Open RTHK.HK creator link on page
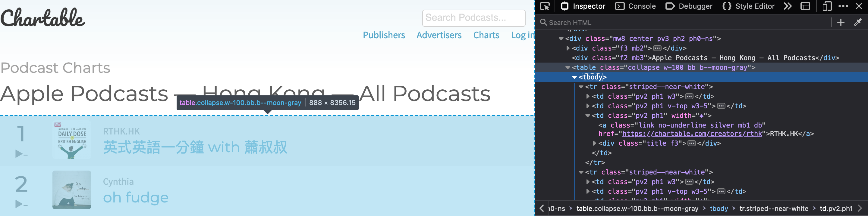Screen dimensions: 868x216 (x=121, y=131)
